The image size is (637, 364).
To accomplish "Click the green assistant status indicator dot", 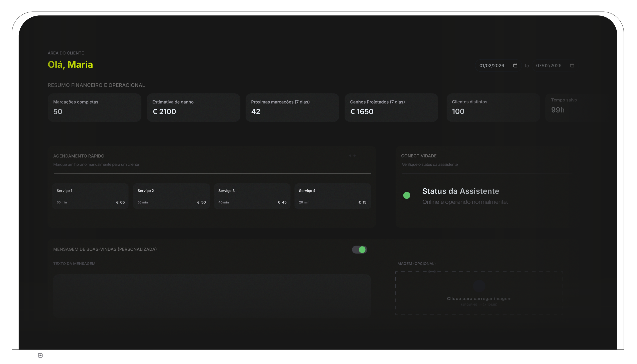I will coord(407,195).
